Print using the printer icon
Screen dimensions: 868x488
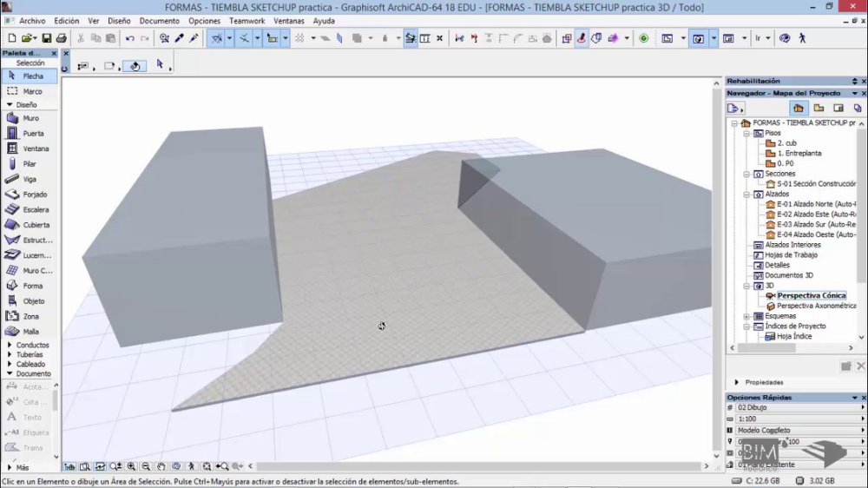tap(61, 38)
